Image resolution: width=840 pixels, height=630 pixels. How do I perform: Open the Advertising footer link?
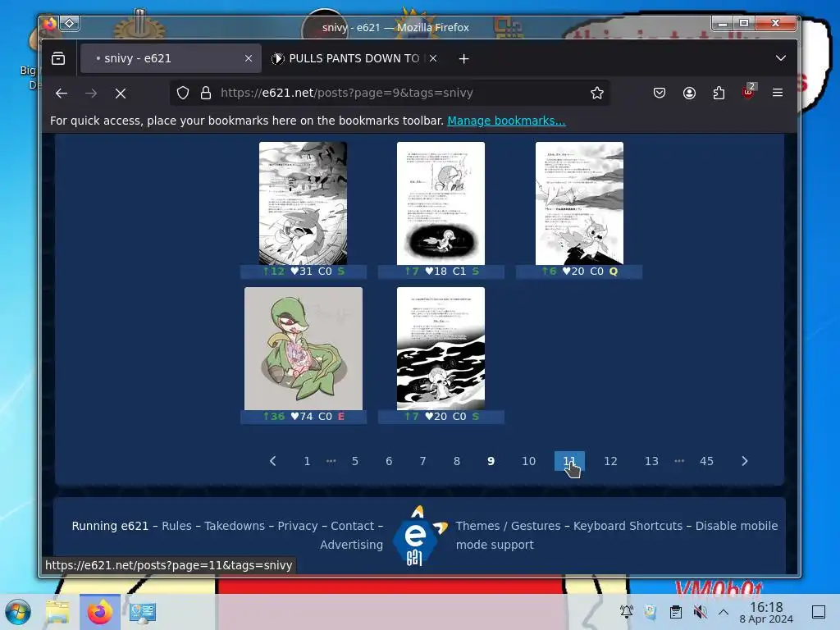[351, 545]
